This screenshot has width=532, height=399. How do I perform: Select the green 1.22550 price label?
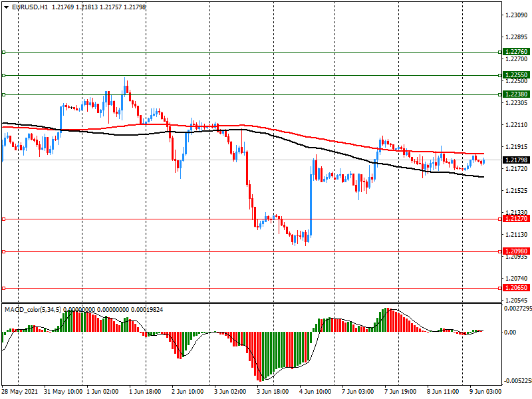pyautogui.click(x=516, y=75)
